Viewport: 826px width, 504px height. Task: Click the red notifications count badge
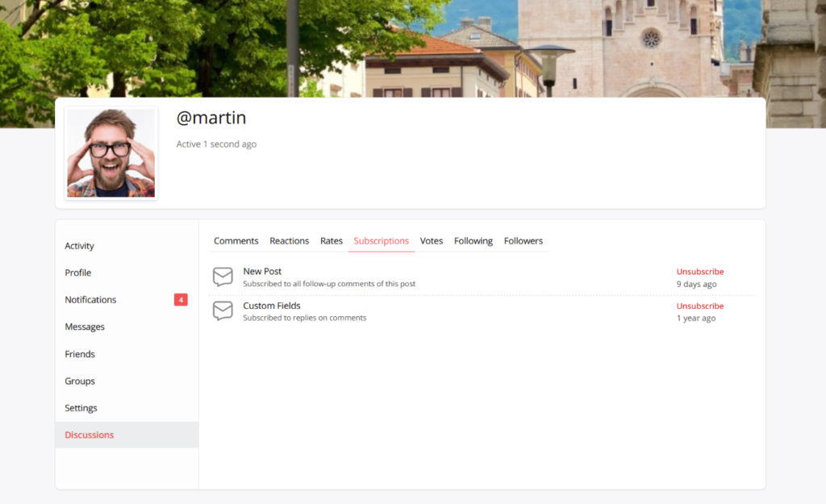click(x=181, y=300)
